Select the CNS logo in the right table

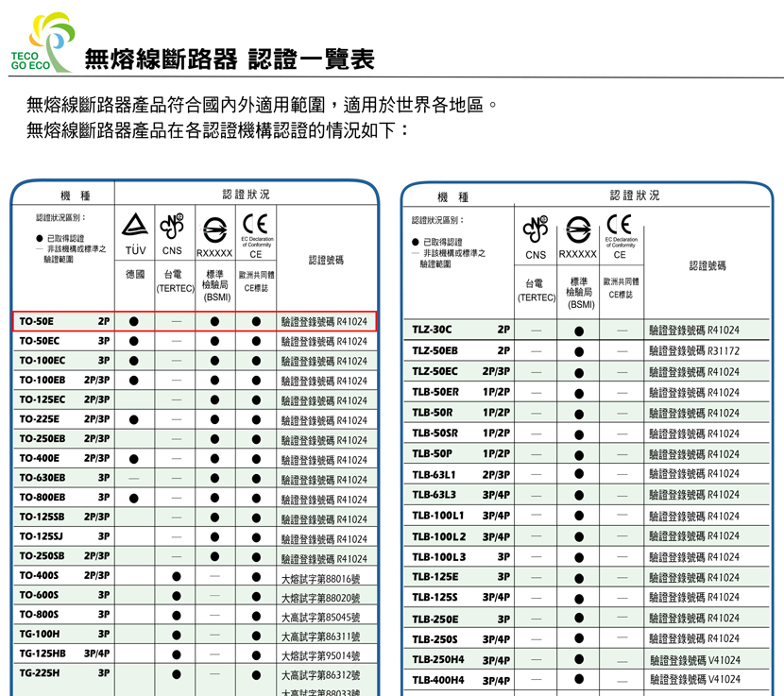click(536, 229)
